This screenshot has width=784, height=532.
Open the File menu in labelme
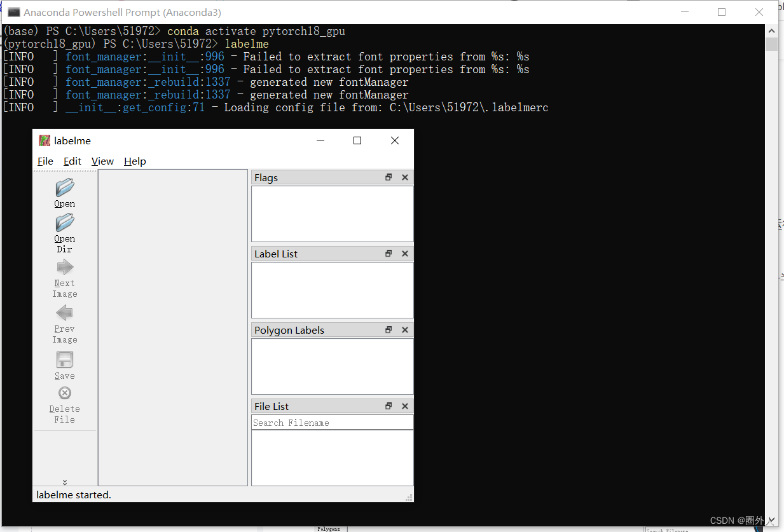coord(45,161)
